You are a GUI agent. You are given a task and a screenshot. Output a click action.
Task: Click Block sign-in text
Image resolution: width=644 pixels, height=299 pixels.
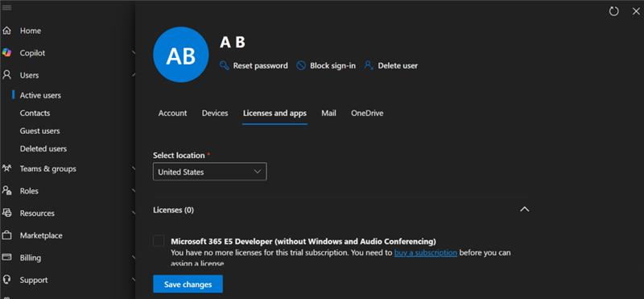click(x=332, y=65)
